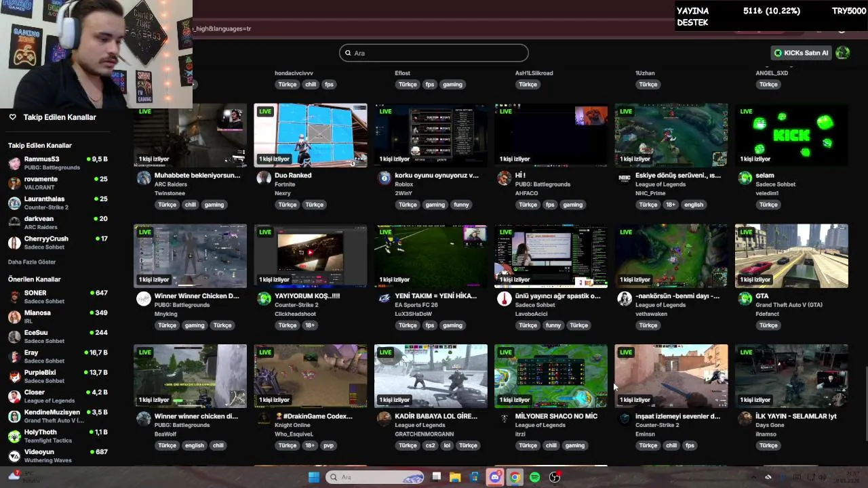Open PurpleBixi channel in the sidebar

pyautogui.click(x=58, y=376)
